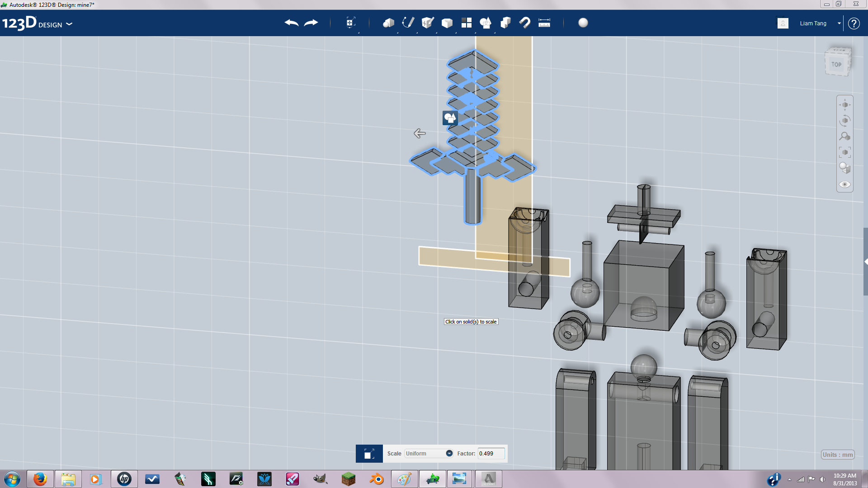This screenshot has width=868, height=488.
Task: Click the Units : mm button
Action: coord(838,455)
